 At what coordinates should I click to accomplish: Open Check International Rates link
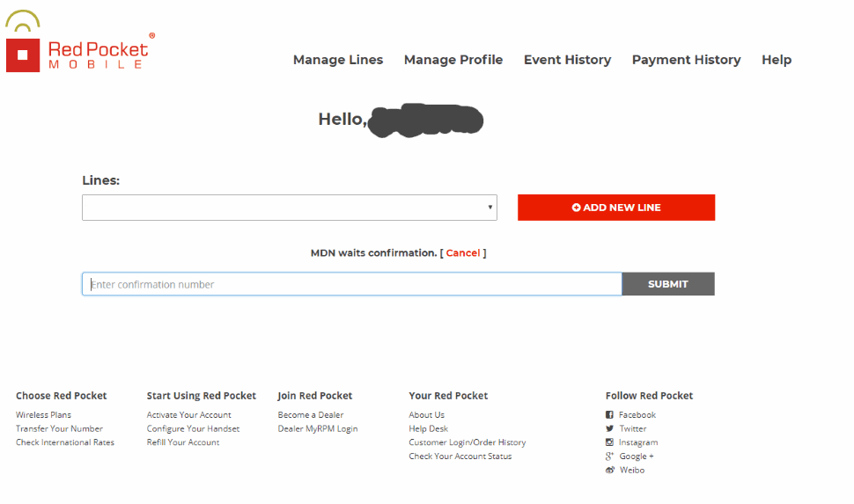(65, 442)
